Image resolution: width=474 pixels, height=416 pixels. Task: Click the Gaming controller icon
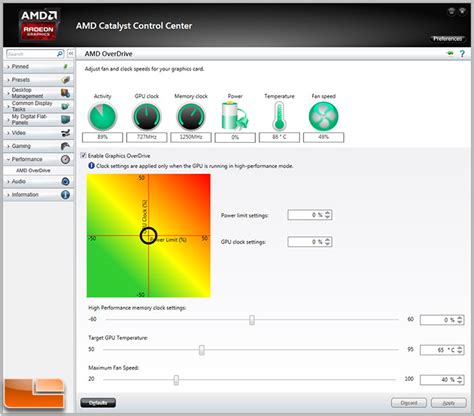pos(65,146)
